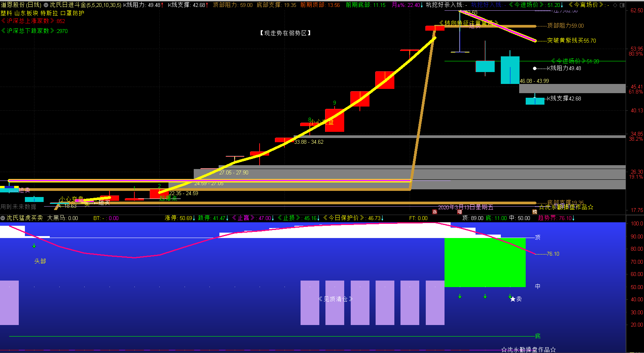The width and height of the screenshot is (644, 353).
Task: Click the window layout icon beside the diamond
Action: (x=622, y=5)
